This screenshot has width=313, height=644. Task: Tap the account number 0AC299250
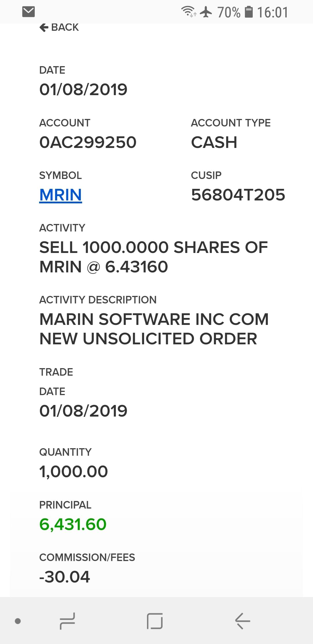(88, 142)
